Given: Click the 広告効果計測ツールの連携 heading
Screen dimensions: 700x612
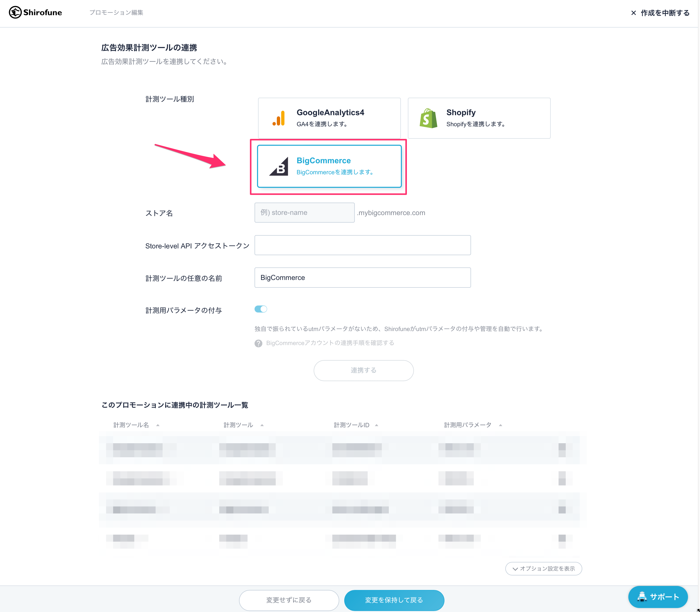Looking at the screenshot, I should [149, 48].
